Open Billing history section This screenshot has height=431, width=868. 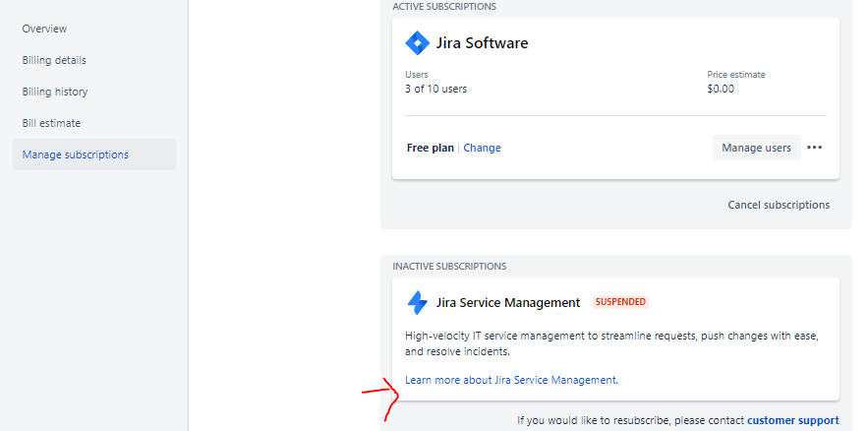pyautogui.click(x=55, y=92)
